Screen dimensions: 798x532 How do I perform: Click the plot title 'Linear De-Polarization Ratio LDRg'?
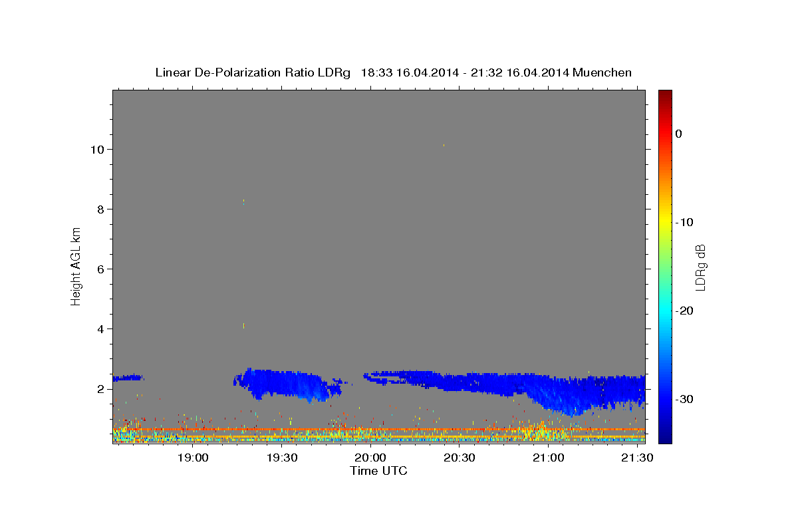coord(253,72)
